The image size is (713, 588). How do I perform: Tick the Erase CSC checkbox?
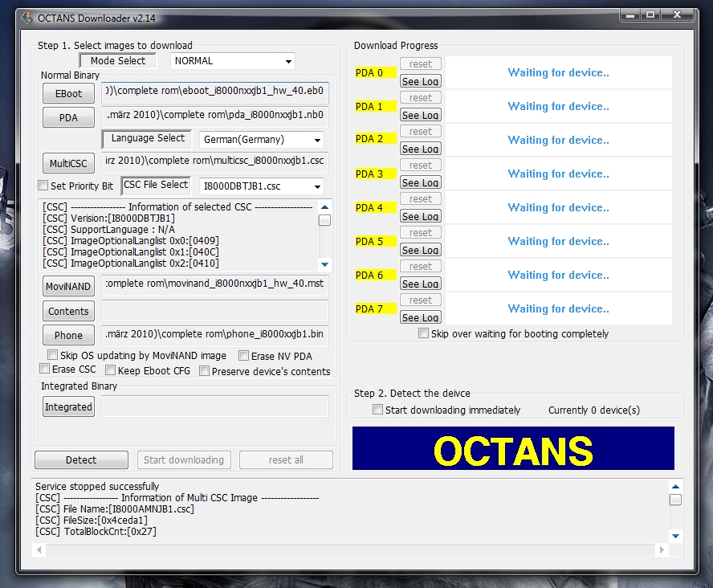point(45,368)
